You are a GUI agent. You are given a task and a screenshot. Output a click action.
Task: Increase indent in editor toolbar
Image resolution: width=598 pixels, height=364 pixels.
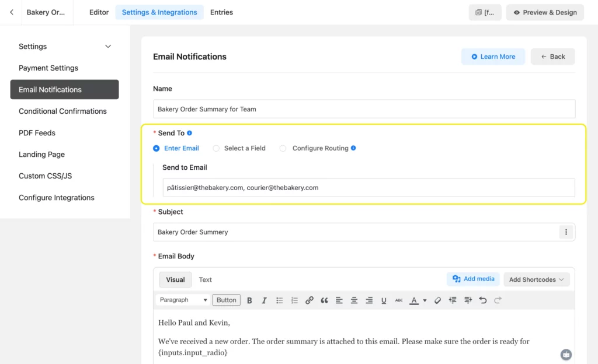[468, 300]
